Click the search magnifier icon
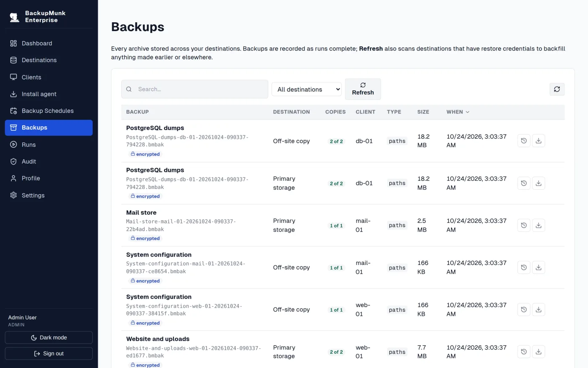Image resolution: width=588 pixels, height=368 pixels. coord(129,89)
